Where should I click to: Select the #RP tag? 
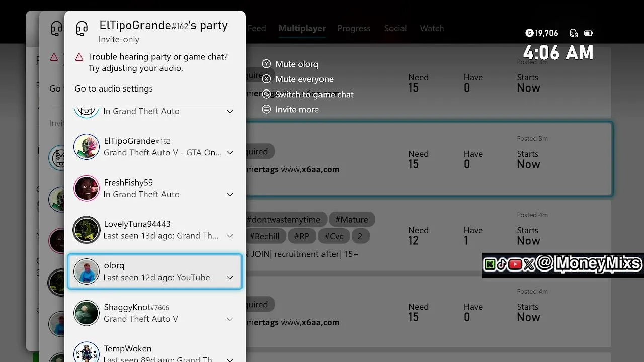(x=302, y=236)
